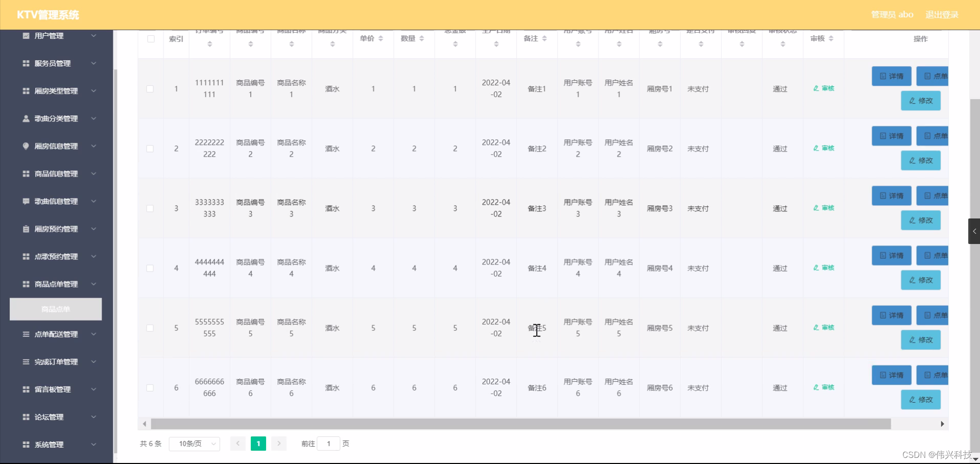Toggle the select-all checkbox in table header
The image size is (980, 464).
[150, 39]
